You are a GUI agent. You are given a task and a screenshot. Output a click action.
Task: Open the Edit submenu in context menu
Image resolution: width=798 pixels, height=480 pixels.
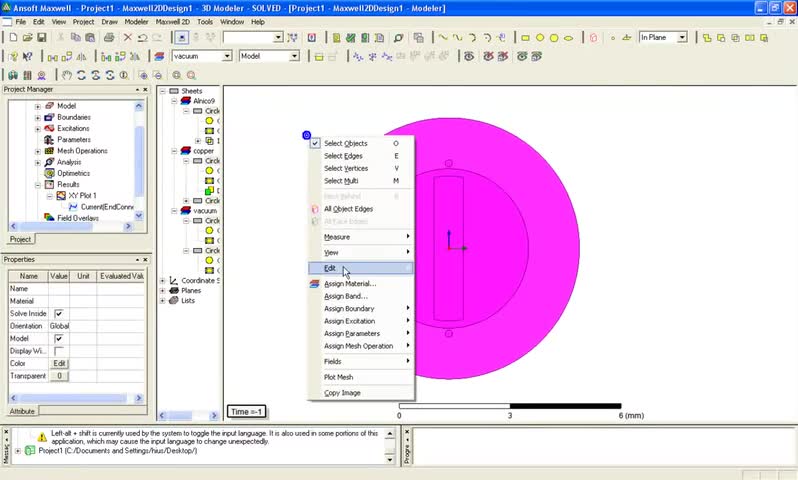point(360,268)
